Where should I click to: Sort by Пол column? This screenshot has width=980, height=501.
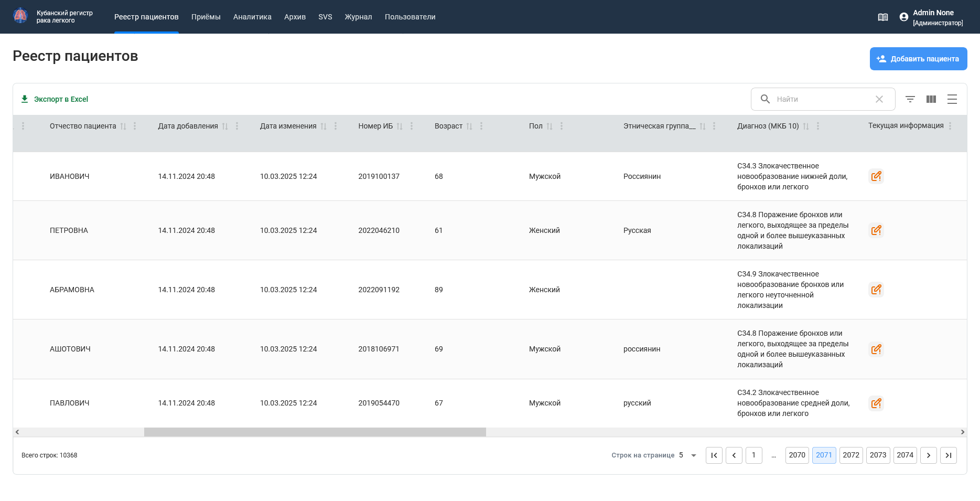(x=550, y=126)
